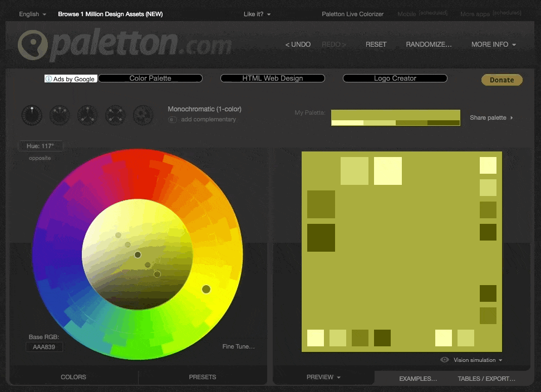This screenshot has width=541, height=392.
Task: Click the RESET button
Action: 376,45
